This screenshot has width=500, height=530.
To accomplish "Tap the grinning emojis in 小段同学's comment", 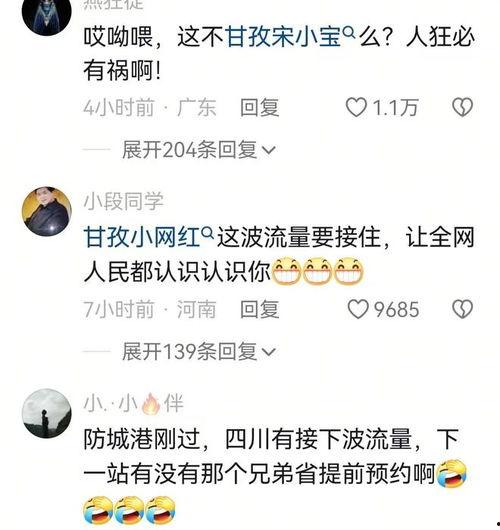I will (x=318, y=271).
